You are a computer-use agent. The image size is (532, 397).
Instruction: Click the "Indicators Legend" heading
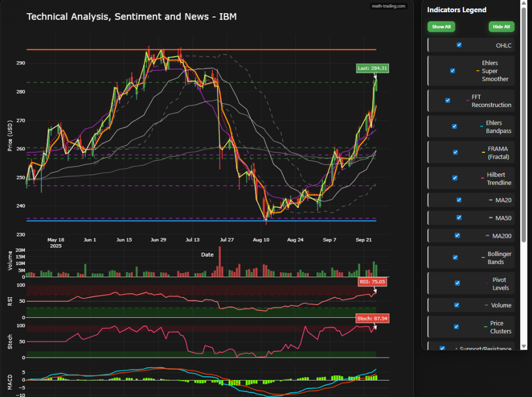456,10
